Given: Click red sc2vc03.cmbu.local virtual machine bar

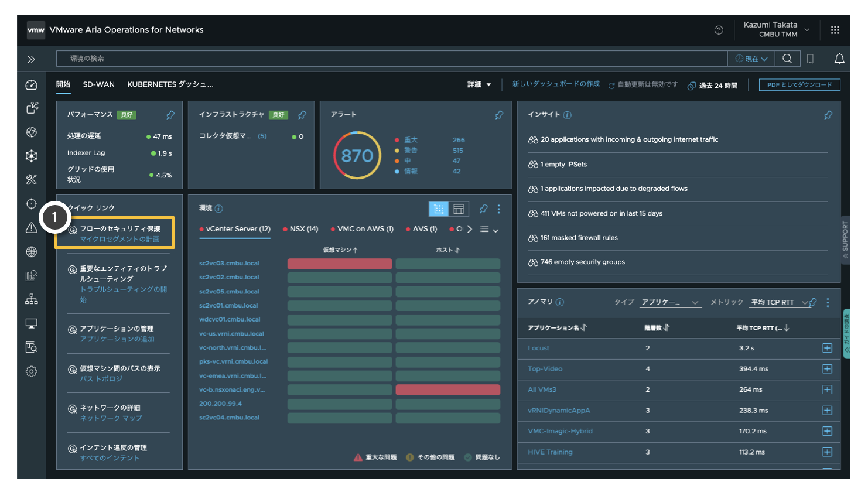Looking at the screenshot, I should [340, 264].
